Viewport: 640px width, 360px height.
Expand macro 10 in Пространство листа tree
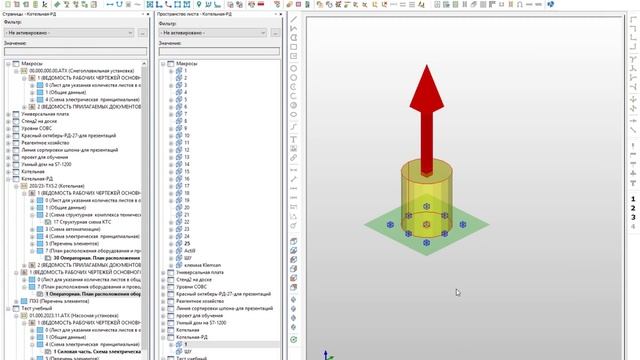[x=171, y=136]
